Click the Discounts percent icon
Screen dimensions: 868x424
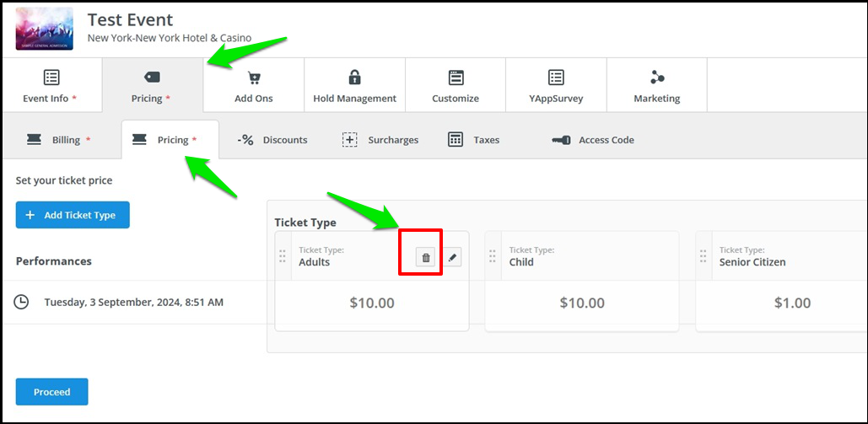pos(245,140)
